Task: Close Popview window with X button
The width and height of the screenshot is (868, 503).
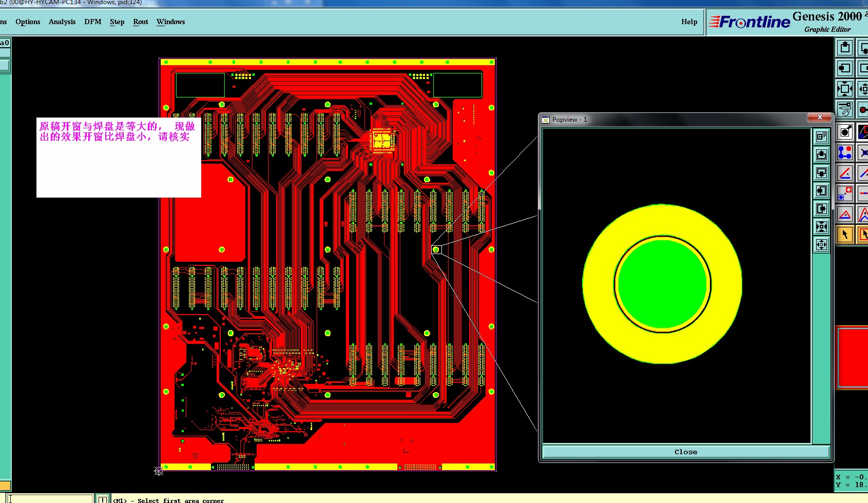Action: click(x=820, y=118)
